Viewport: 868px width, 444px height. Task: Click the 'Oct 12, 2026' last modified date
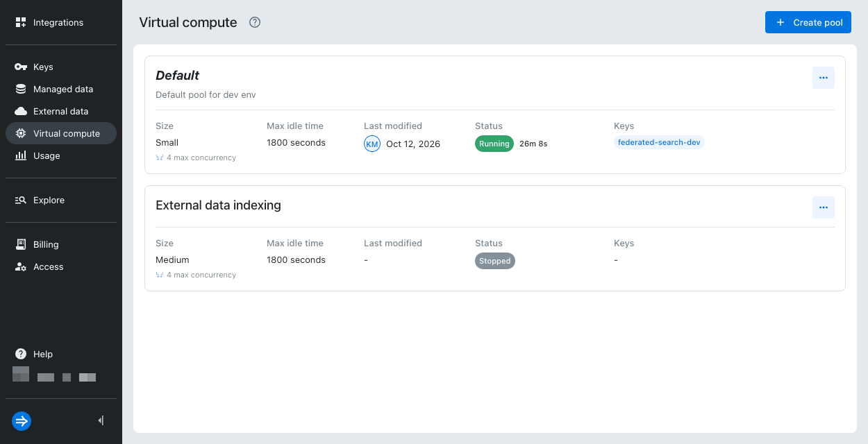(413, 144)
